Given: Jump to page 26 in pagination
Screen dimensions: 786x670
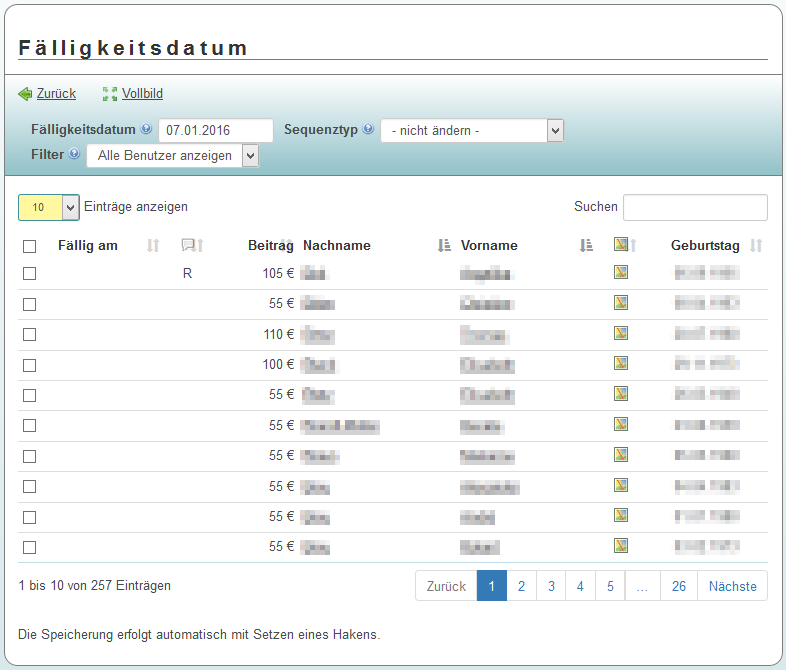Looking at the screenshot, I should [679, 586].
